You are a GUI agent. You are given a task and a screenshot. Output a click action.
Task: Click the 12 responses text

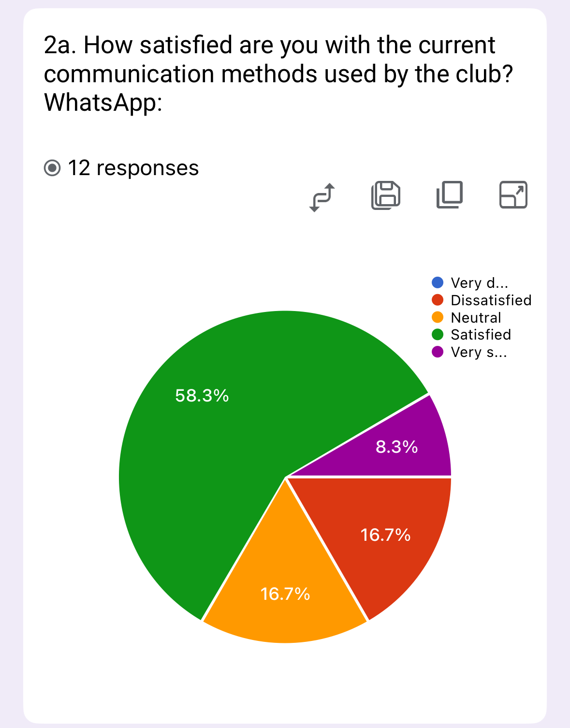point(133,168)
